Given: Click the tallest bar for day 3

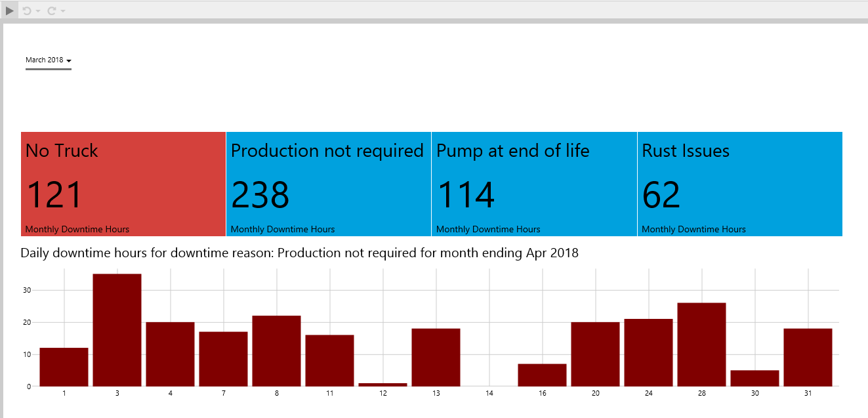Looking at the screenshot, I should point(117,330).
